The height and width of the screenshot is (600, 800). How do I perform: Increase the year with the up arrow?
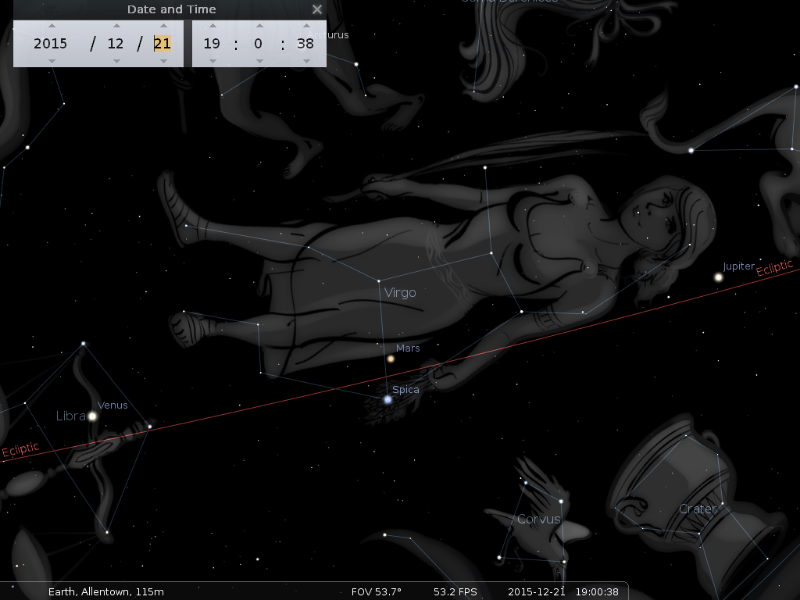(x=50, y=27)
